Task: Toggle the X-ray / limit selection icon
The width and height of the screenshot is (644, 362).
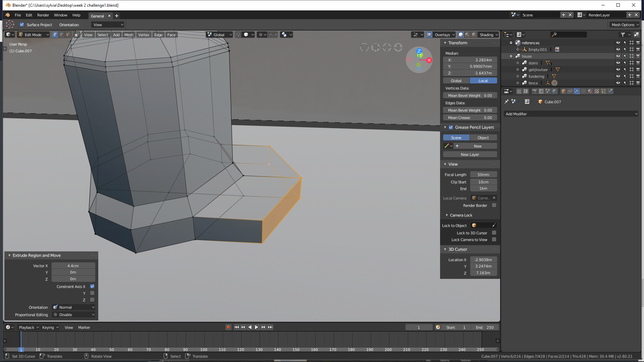Action: pyautogui.click(x=77, y=35)
